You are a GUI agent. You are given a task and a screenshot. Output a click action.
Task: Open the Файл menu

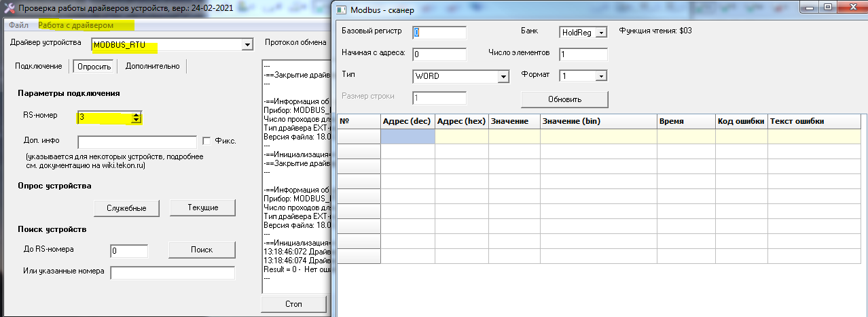tap(18, 25)
